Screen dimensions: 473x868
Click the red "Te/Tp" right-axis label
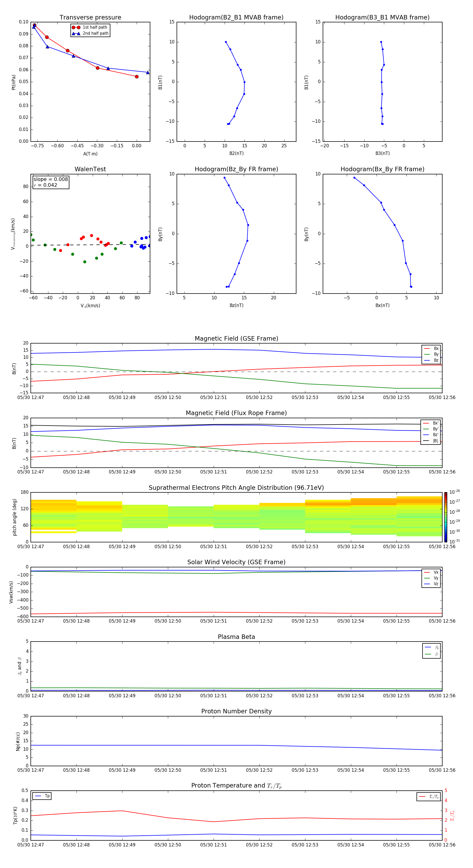point(453,815)
